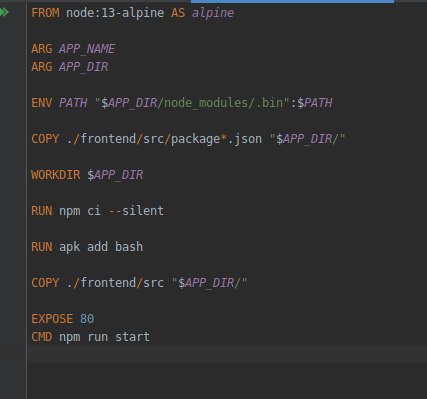Click the WORKDIR keyword
Image resolution: width=427 pixels, height=399 pixels.
[x=56, y=175]
